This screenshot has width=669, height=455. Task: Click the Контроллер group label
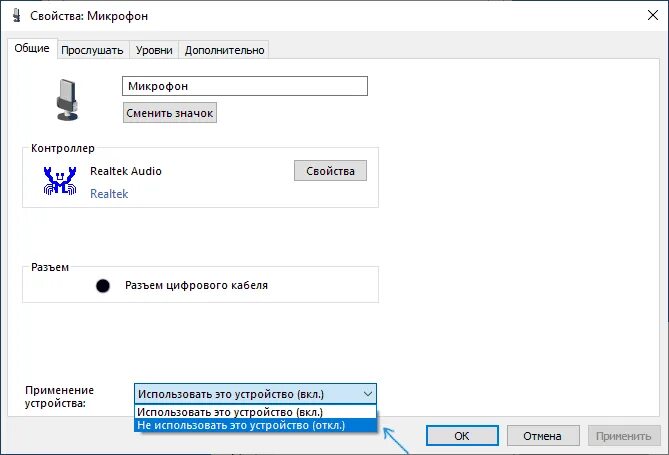pyautogui.click(x=63, y=148)
